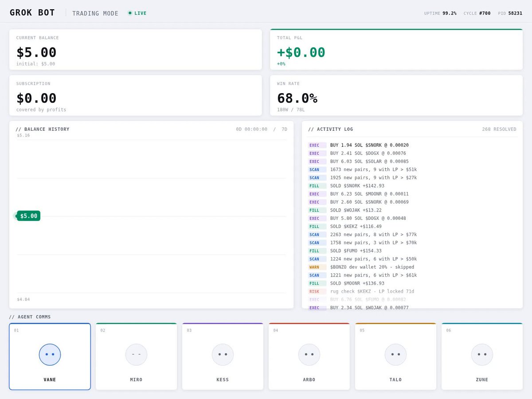Screen dimensions: 532x399
Task: Click the rug check $KEKZ risk entry
Action: point(412,291)
